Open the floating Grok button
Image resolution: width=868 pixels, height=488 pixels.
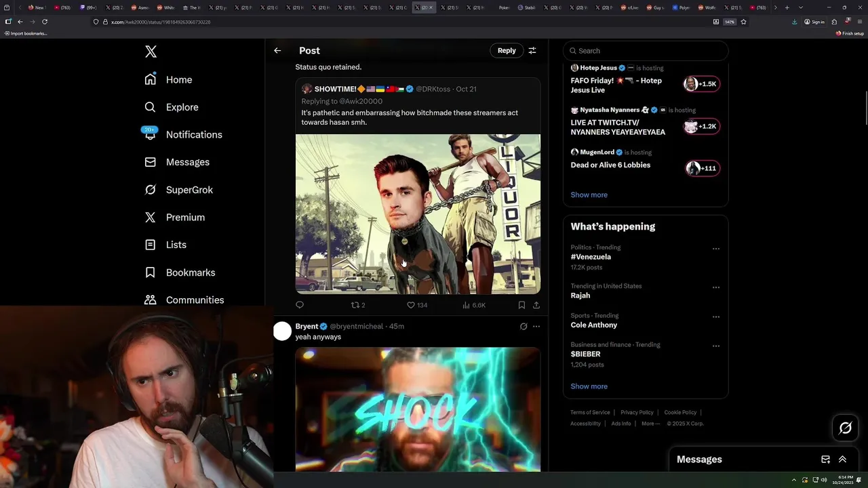(x=846, y=428)
